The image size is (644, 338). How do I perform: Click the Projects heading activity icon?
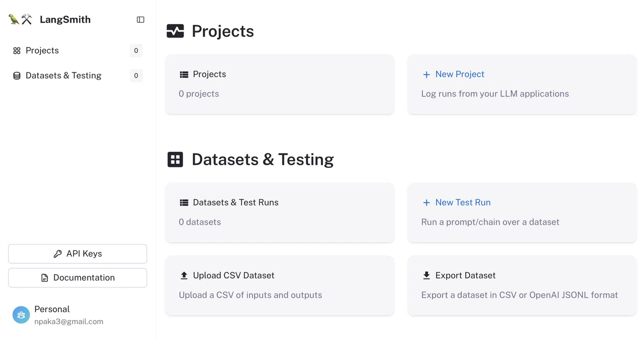tap(175, 31)
